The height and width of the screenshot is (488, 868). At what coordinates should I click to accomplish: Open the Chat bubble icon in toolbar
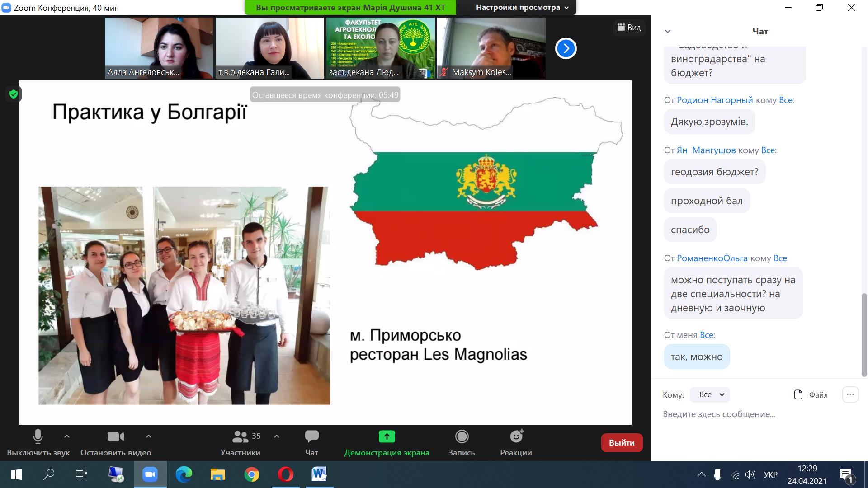pyautogui.click(x=311, y=436)
